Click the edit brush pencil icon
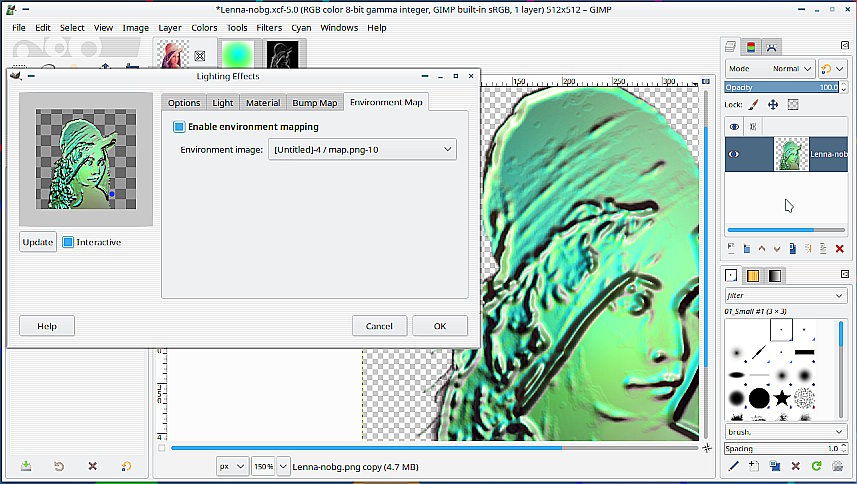857x484 pixels. pyautogui.click(x=733, y=466)
